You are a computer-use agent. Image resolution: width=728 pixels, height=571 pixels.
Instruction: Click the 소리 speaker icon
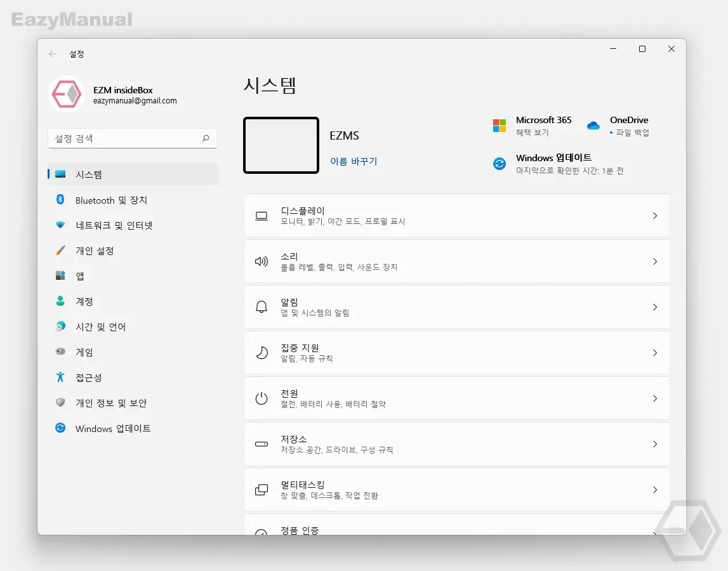point(261,261)
